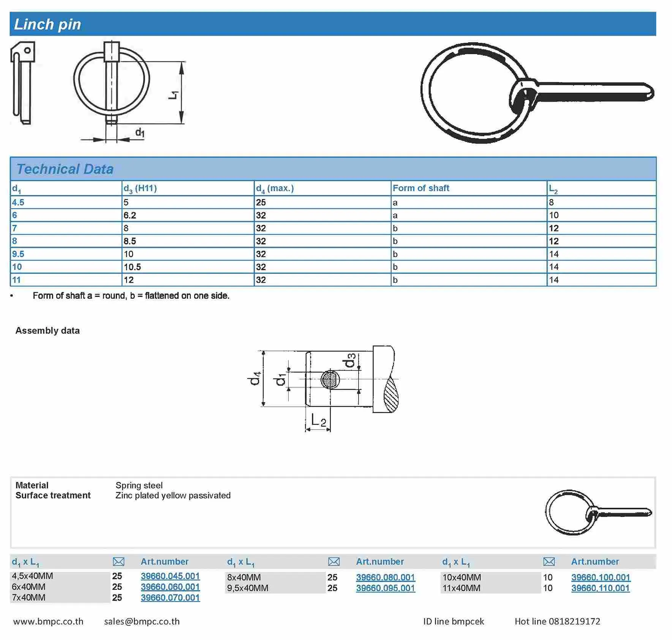Click the envelope icon above the 8x40MM quantities
The width and height of the screenshot is (672, 640).
334,562
